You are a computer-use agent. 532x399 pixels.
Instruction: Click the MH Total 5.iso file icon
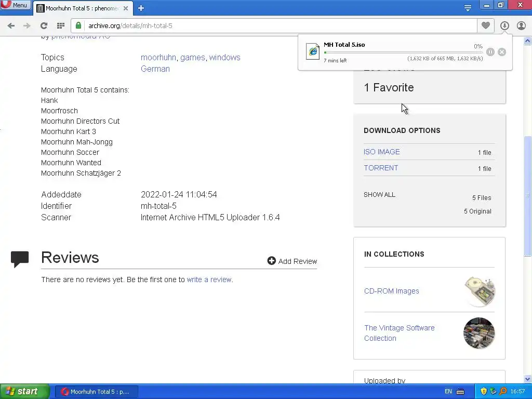(x=312, y=51)
